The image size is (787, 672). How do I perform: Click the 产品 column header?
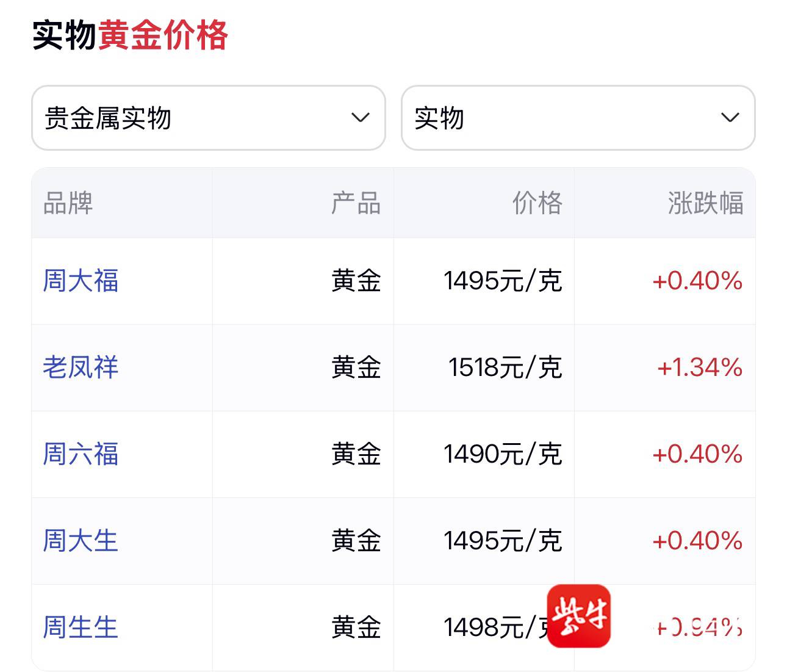356,203
